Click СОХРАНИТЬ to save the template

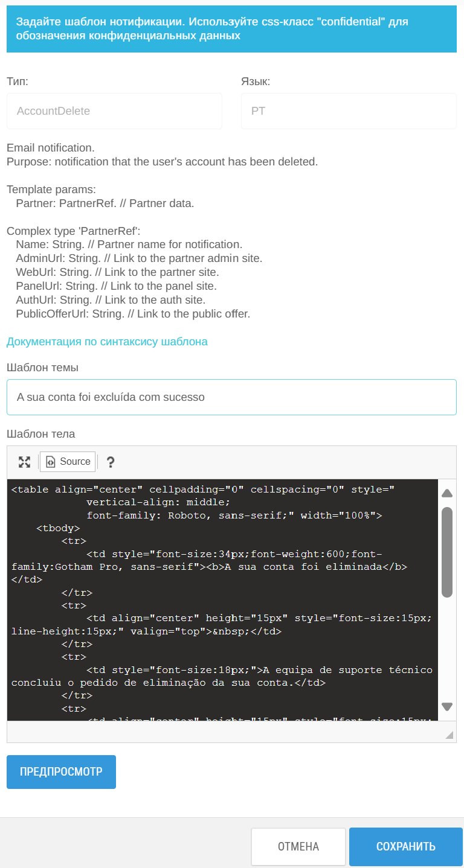[x=406, y=846]
